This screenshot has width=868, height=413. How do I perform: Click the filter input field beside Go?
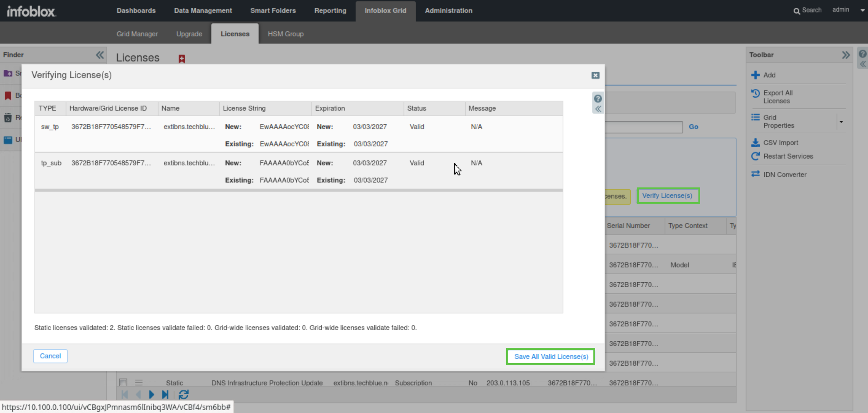[x=644, y=127]
